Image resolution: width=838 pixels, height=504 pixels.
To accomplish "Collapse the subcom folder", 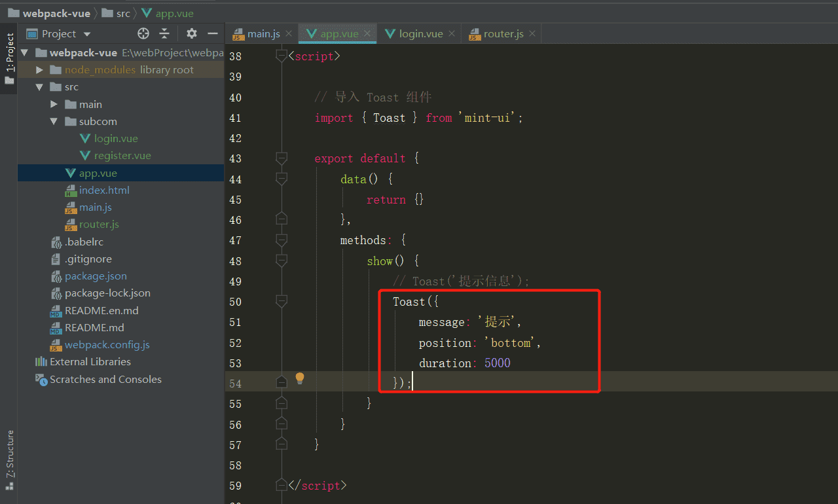I will (54, 122).
